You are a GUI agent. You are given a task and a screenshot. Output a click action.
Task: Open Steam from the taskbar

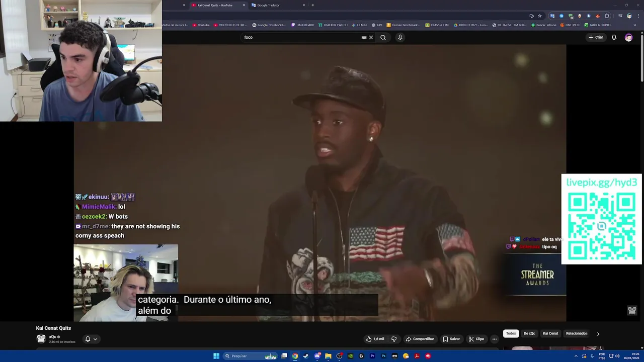click(306, 356)
